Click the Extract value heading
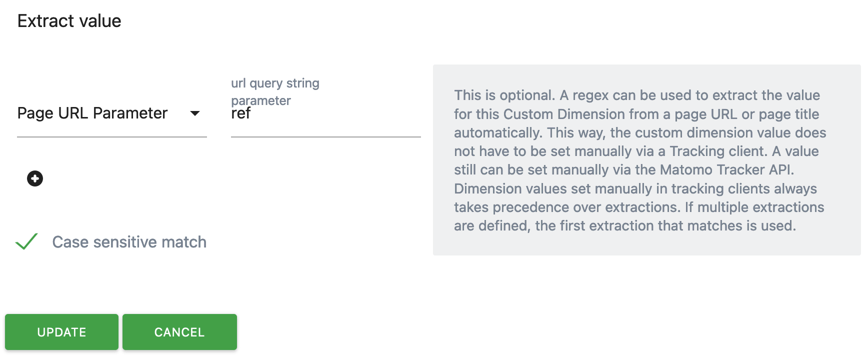 (x=69, y=21)
